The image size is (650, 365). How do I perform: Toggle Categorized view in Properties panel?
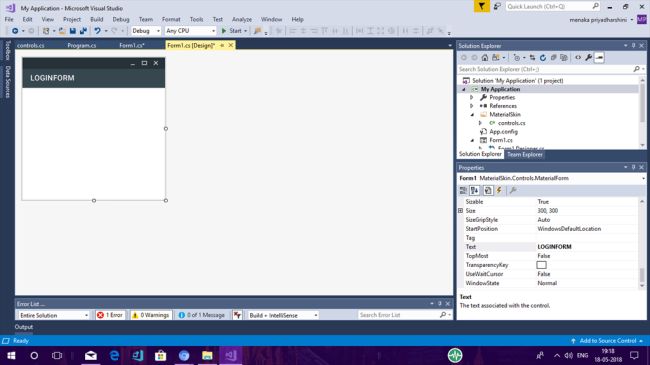[x=463, y=190]
